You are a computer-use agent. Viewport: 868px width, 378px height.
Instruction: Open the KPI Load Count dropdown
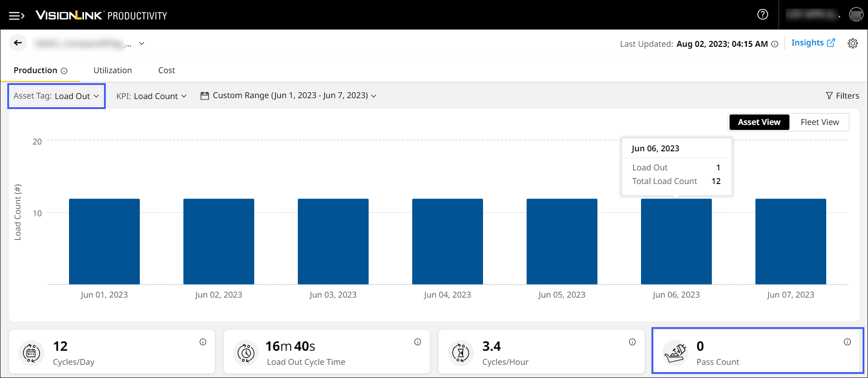click(x=151, y=96)
